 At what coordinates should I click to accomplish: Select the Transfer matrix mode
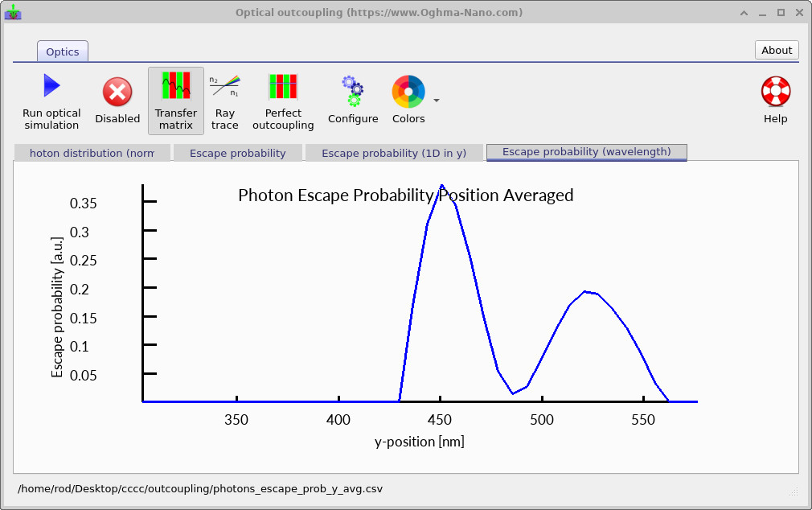tap(176, 101)
